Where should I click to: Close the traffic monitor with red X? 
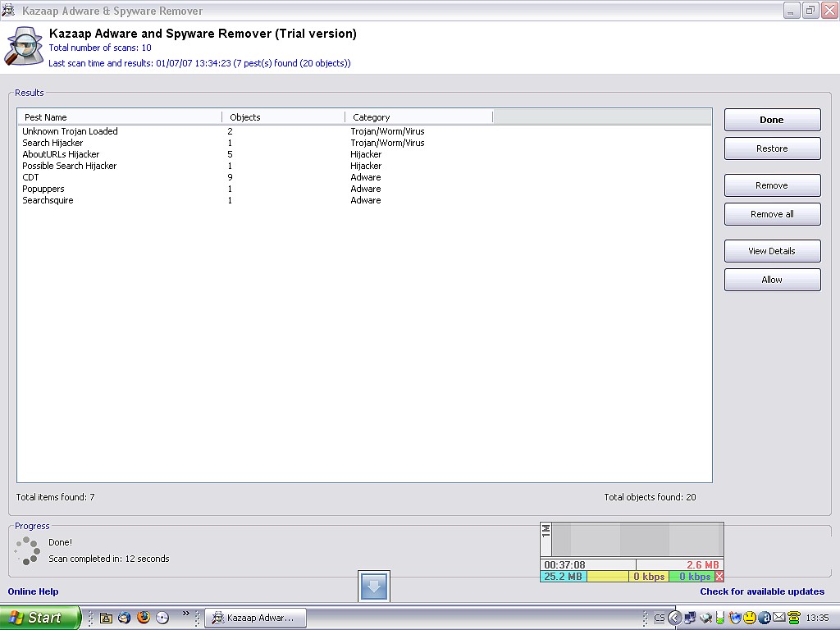coord(719,577)
